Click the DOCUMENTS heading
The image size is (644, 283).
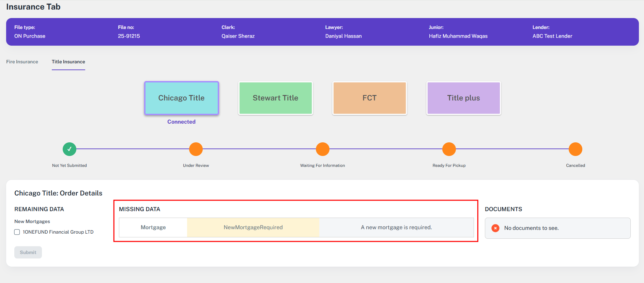tap(504, 209)
